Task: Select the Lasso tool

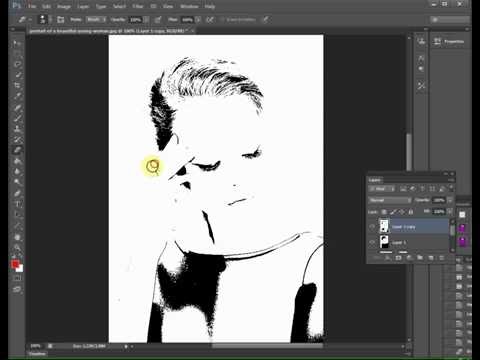Action: point(17,64)
